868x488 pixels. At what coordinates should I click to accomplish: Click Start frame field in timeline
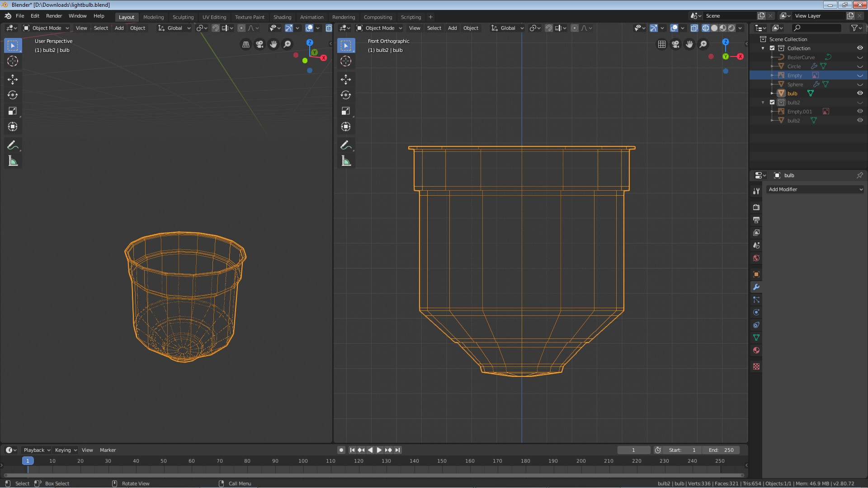click(x=682, y=450)
